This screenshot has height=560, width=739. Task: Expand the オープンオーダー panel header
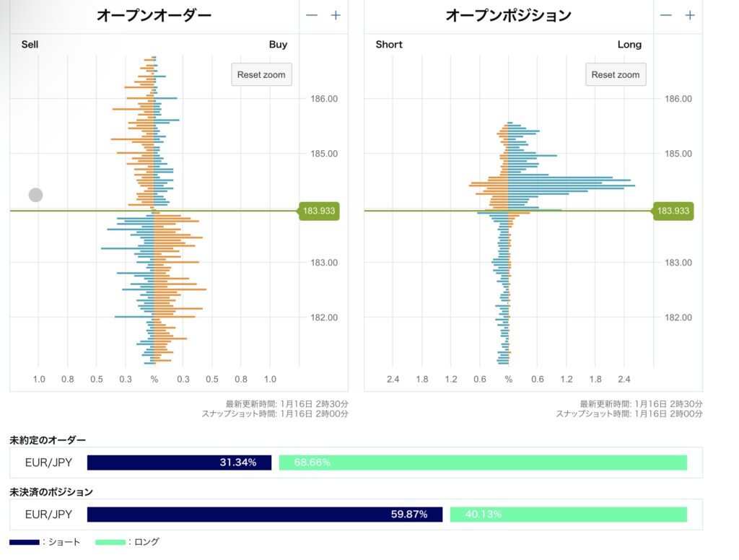pos(154,14)
